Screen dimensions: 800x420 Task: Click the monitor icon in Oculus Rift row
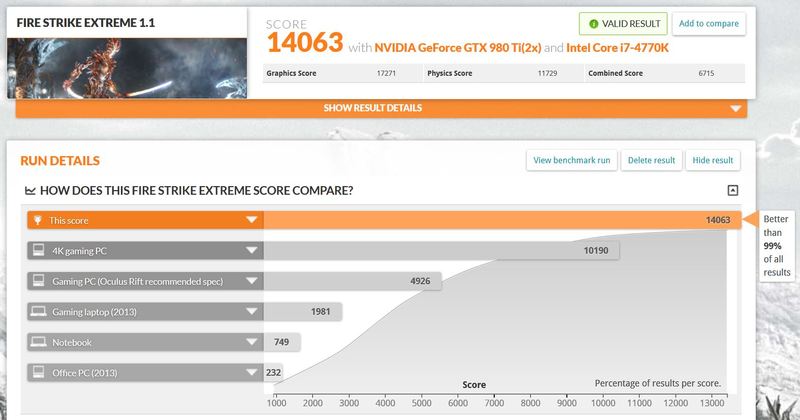click(38, 281)
